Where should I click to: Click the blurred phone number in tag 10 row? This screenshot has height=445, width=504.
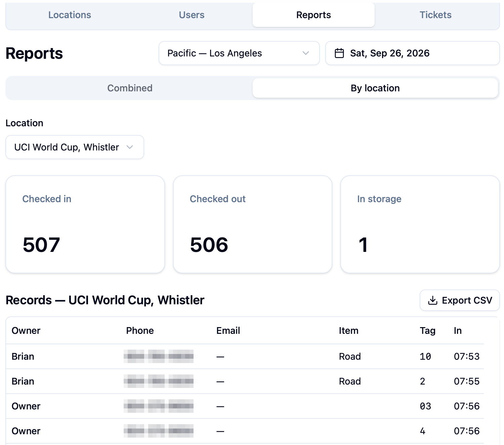pos(159,356)
